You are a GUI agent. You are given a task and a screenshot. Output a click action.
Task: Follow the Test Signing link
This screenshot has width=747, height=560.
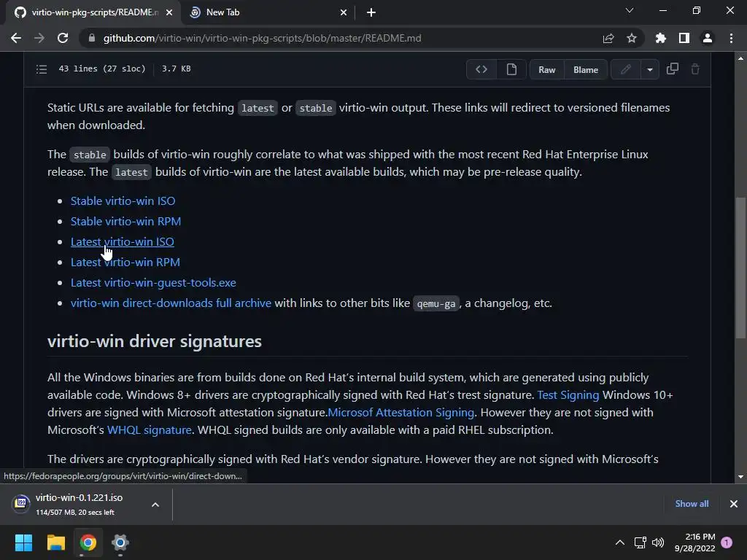(x=568, y=395)
